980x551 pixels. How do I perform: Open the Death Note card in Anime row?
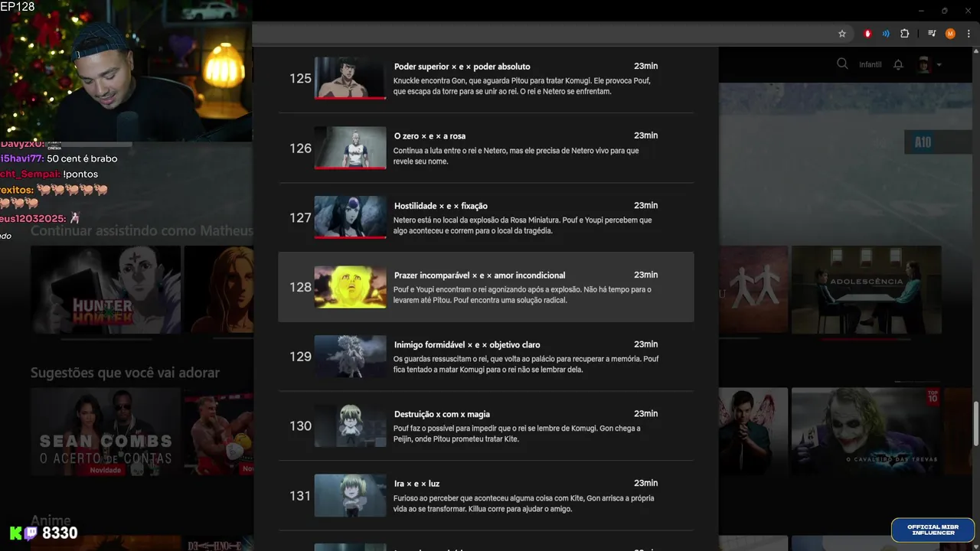217,544
